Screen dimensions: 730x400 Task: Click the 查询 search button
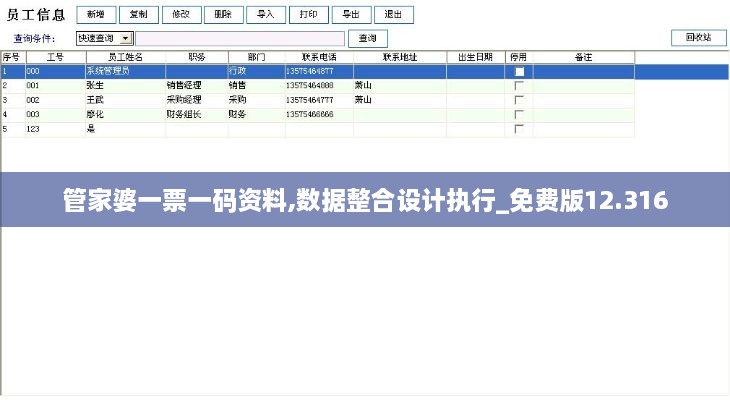pos(368,39)
